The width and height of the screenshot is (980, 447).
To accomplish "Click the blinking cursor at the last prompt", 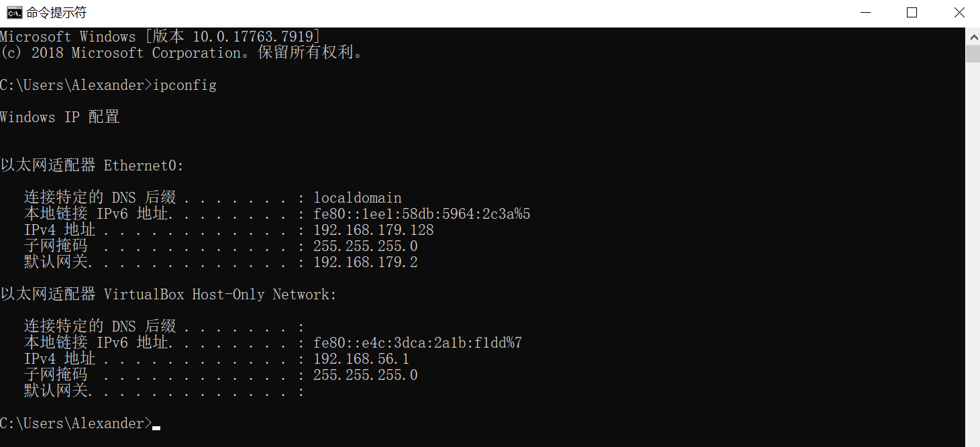I will [x=156, y=427].
